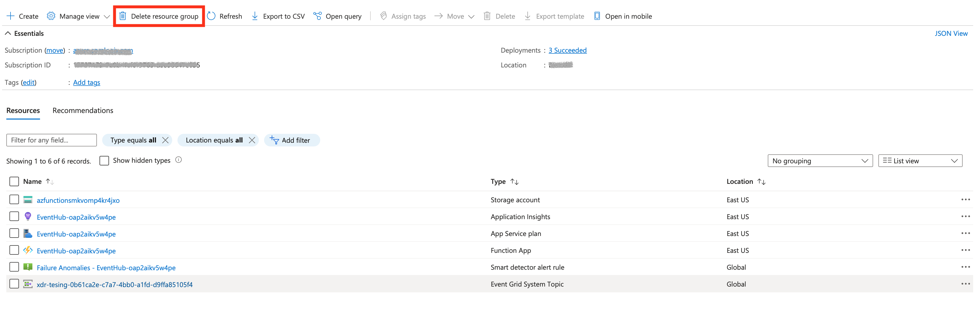Viewport: 980px width, 315px height.
Task: Click the App Service plan resource icon
Action: pos(28,233)
